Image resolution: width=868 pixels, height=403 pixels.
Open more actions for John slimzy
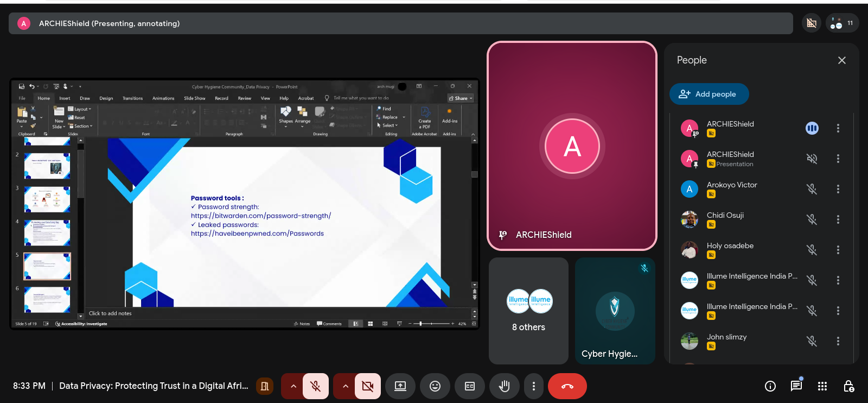(x=838, y=341)
